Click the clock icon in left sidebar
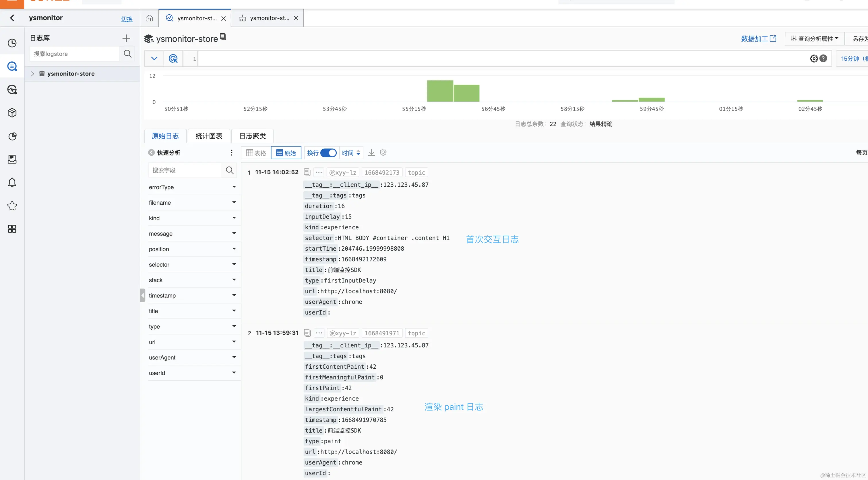Screen dimensions: 868x480 (x=12, y=43)
